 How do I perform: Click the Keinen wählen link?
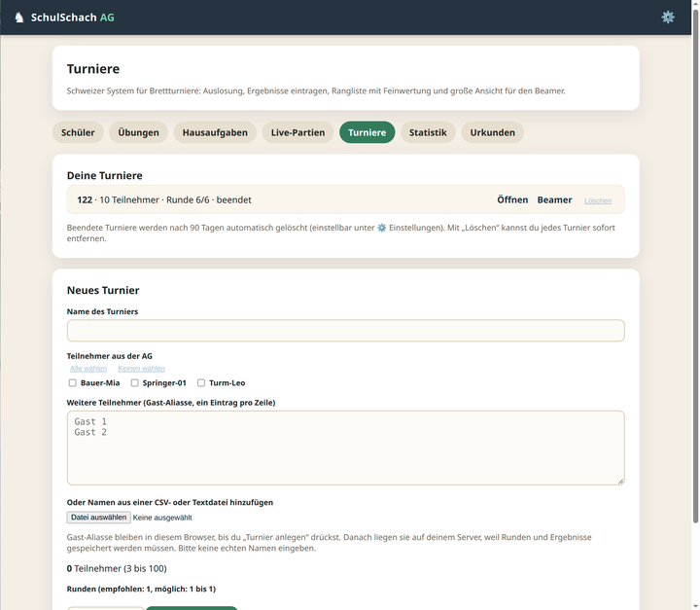click(x=141, y=368)
